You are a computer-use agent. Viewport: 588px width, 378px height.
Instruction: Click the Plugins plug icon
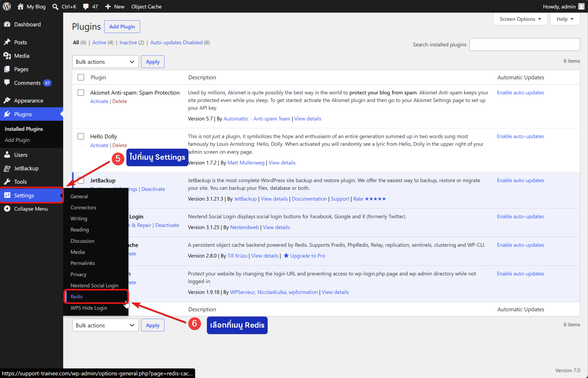pos(7,114)
